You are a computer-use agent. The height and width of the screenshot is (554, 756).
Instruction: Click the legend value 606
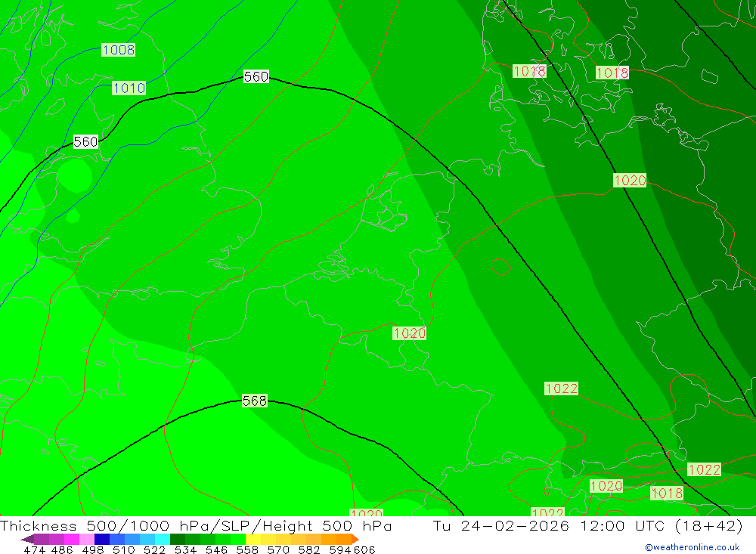point(364,549)
